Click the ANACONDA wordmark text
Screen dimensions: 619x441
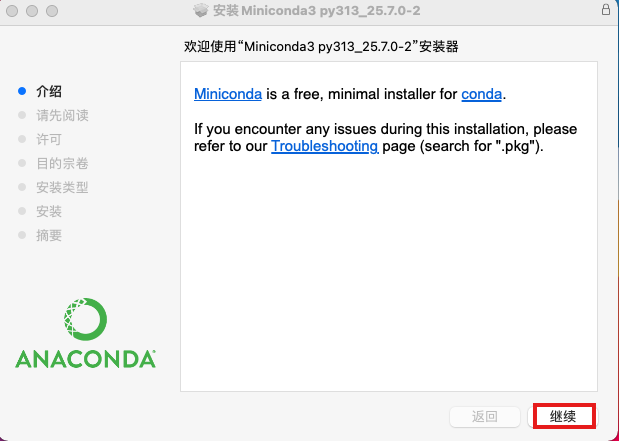coord(85,358)
